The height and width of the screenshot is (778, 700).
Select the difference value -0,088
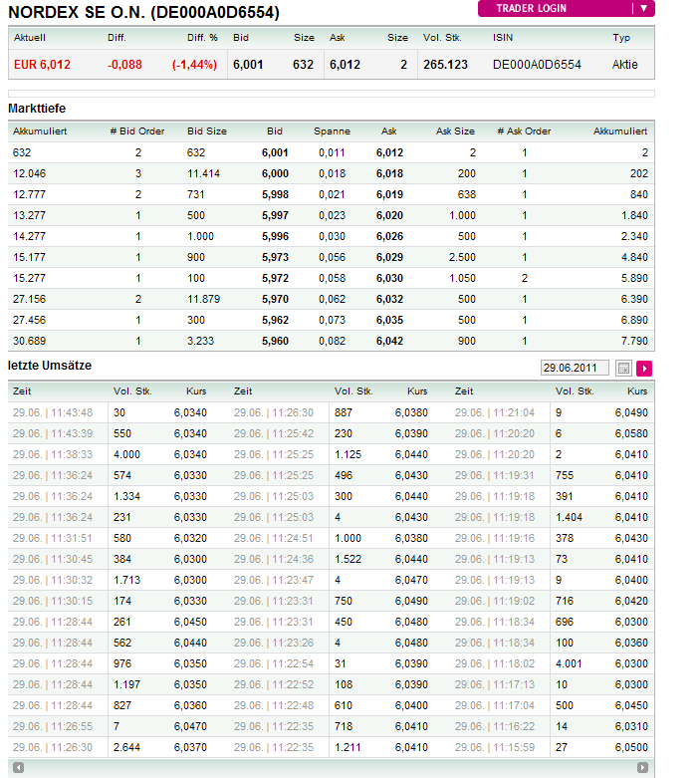(x=124, y=65)
